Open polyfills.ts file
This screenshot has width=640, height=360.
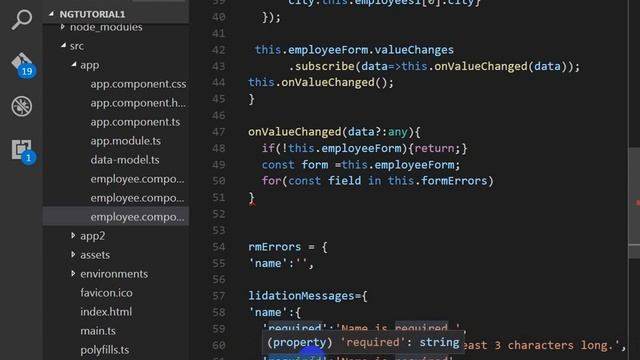click(x=104, y=349)
